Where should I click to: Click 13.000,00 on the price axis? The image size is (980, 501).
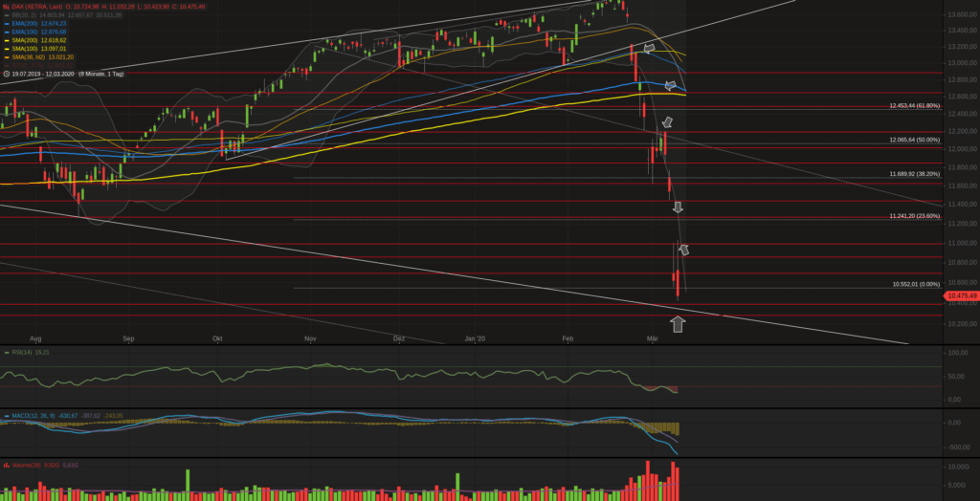coord(963,63)
